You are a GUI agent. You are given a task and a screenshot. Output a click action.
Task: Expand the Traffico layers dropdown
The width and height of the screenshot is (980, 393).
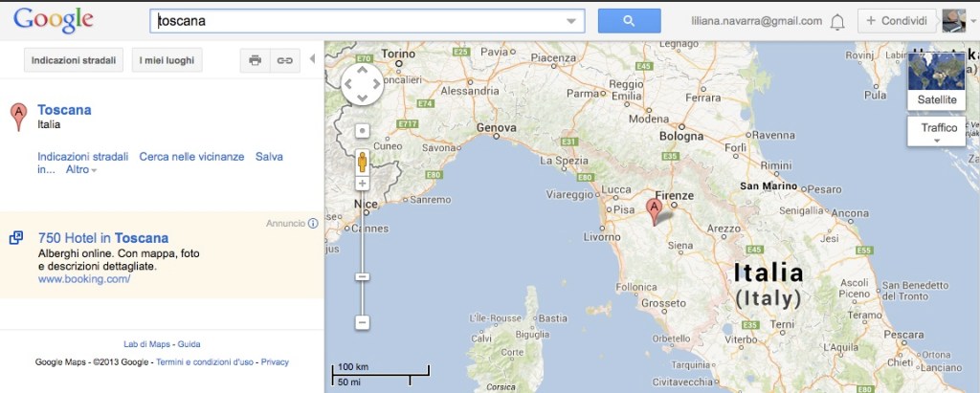tap(938, 140)
